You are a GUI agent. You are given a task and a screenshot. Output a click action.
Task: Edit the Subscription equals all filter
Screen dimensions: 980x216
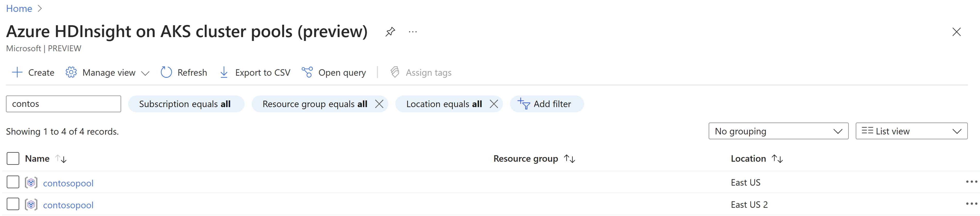[186, 104]
